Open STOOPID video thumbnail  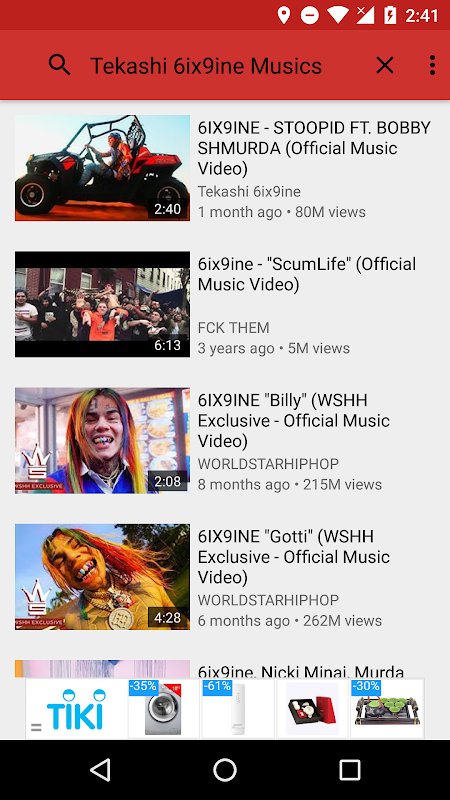103,168
